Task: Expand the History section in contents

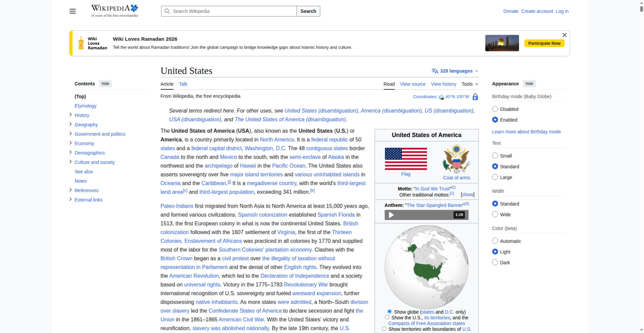Action: 71,115
